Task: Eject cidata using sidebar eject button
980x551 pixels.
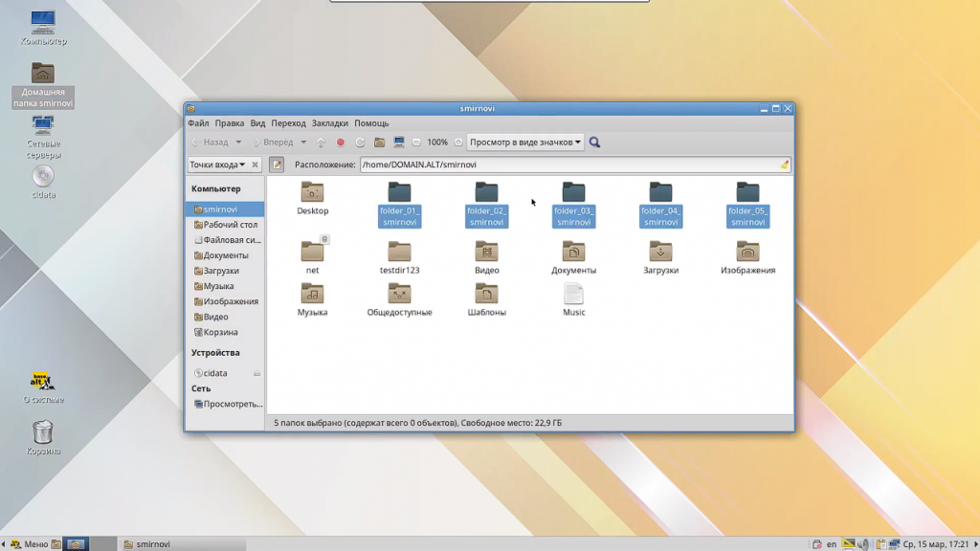Action: click(x=256, y=373)
